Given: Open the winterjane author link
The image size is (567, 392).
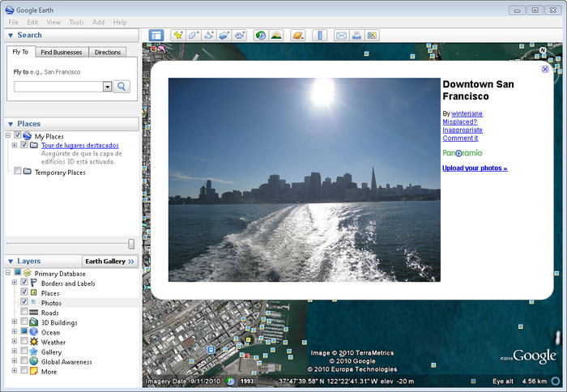Looking at the screenshot, I should tap(467, 113).
